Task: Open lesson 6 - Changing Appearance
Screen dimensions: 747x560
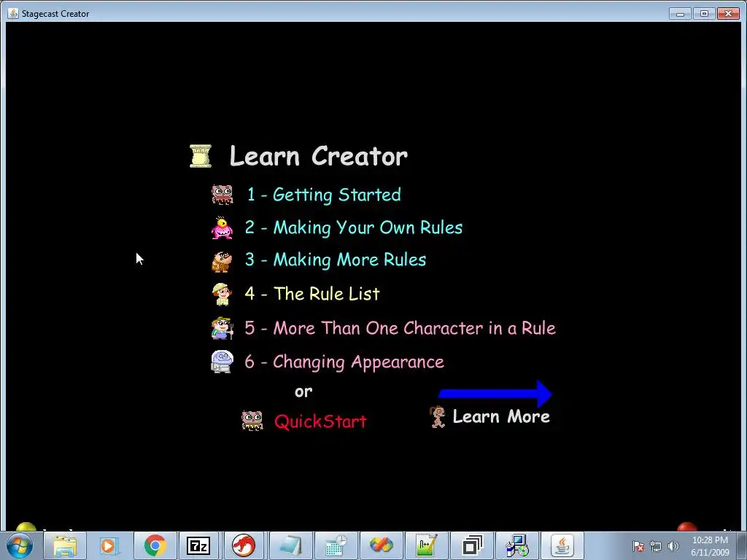Action: pyautogui.click(x=344, y=362)
